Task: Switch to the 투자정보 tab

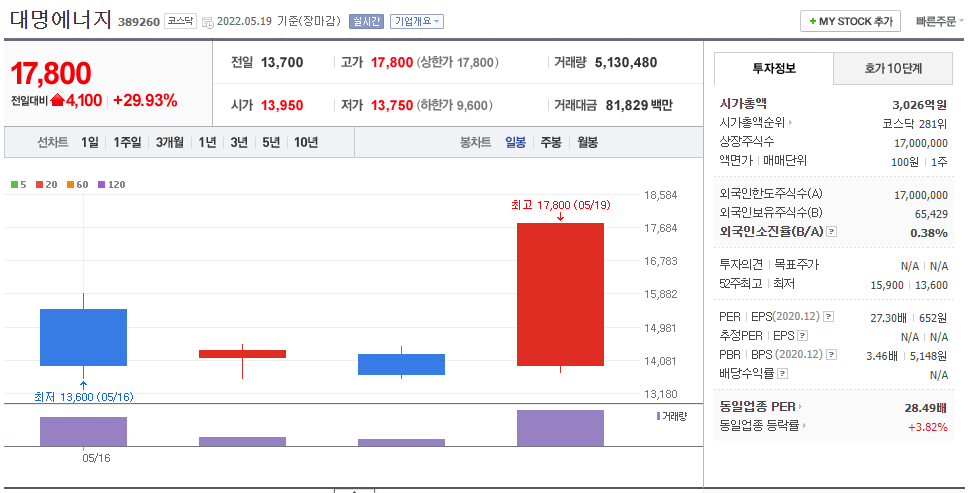Action: click(774, 69)
